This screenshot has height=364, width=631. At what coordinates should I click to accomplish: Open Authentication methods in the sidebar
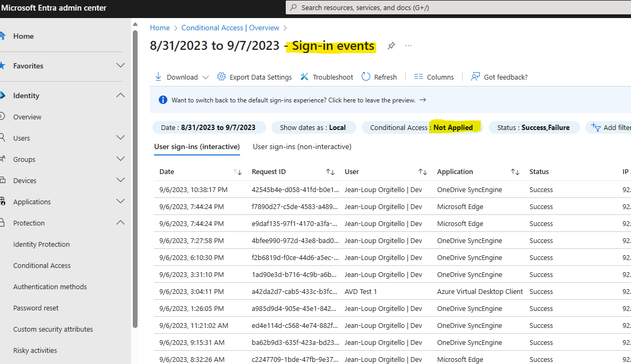click(x=50, y=287)
